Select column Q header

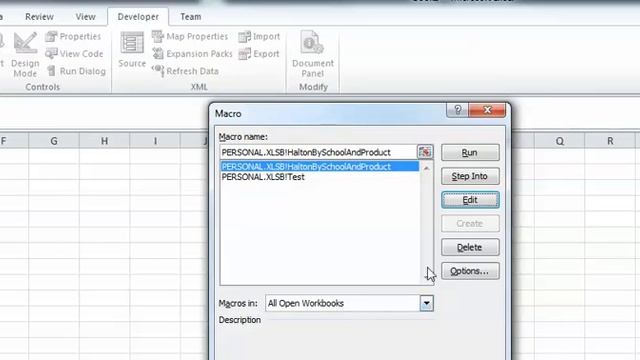coord(560,141)
